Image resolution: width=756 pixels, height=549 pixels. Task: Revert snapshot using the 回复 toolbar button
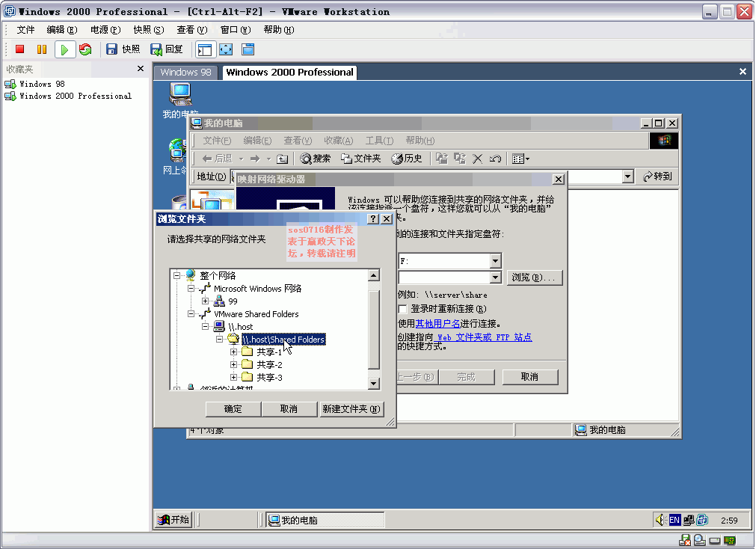tap(167, 49)
